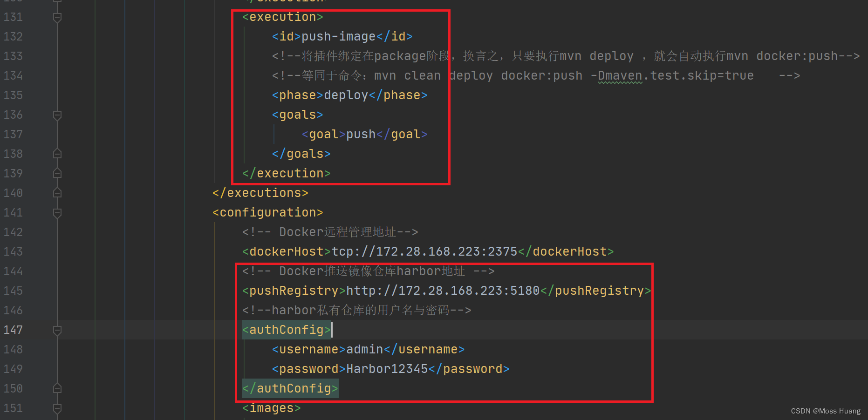Click the Docker远程管理地址 comment
Image resolution: width=868 pixels, height=420 pixels.
[x=330, y=232]
